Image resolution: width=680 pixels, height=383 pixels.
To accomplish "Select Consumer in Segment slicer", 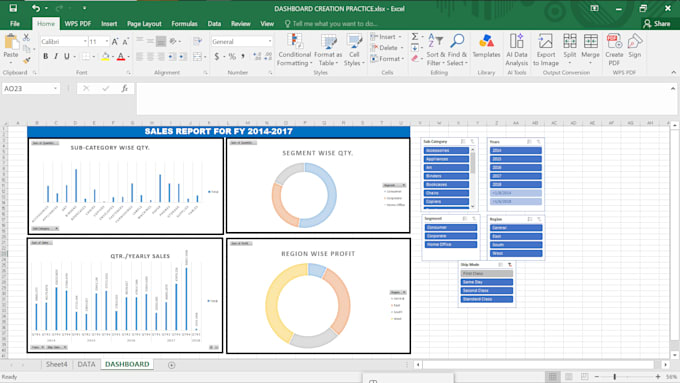I will point(450,227).
